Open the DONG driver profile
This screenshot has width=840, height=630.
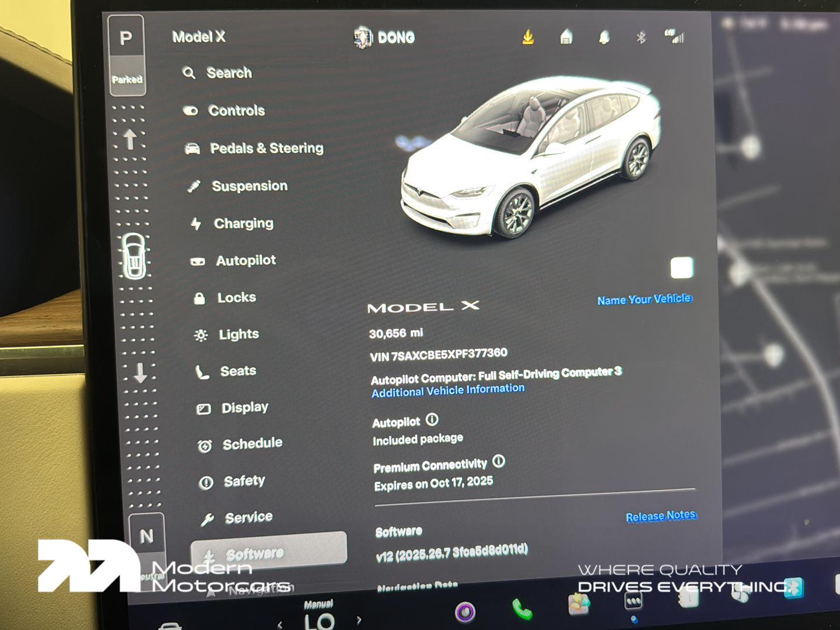tap(384, 38)
